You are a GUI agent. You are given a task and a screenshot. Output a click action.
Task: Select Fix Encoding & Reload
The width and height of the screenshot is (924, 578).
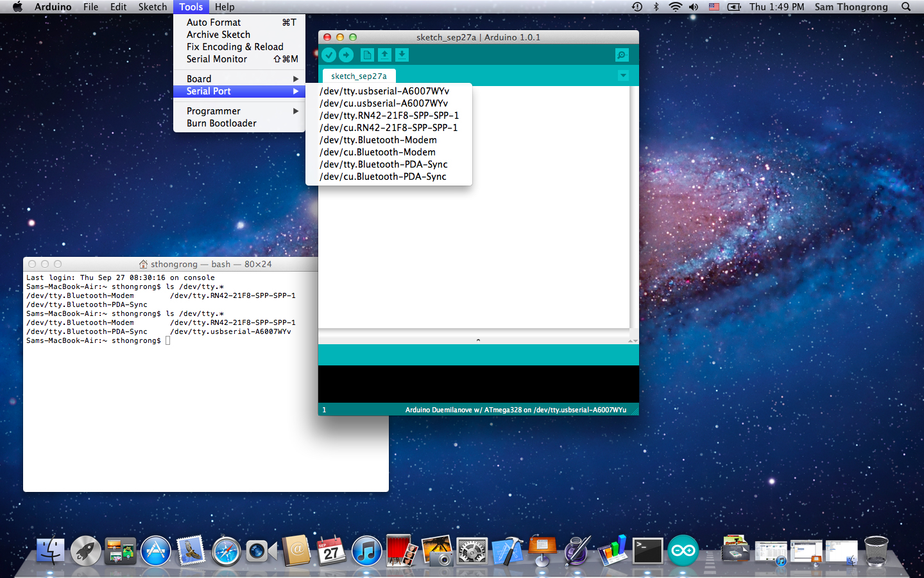point(239,47)
